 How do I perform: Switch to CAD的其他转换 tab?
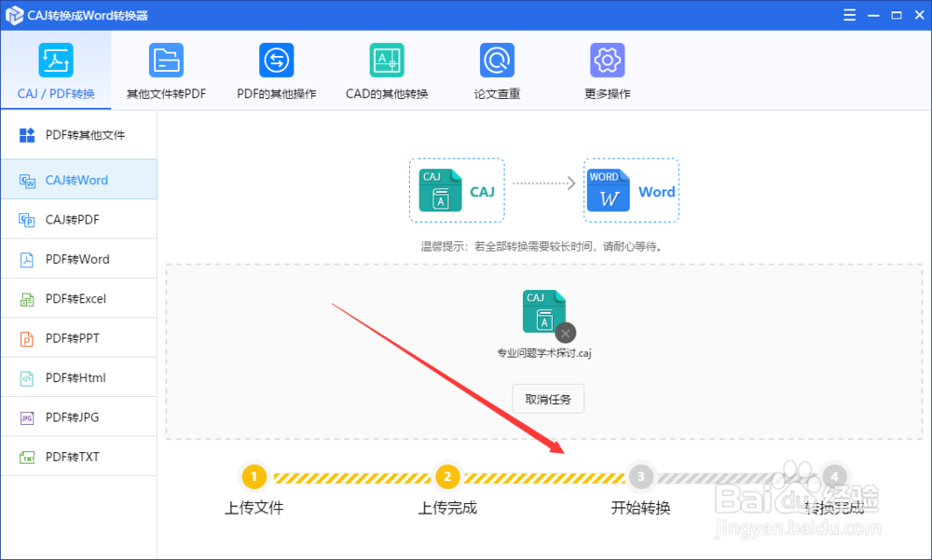(x=387, y=70)
